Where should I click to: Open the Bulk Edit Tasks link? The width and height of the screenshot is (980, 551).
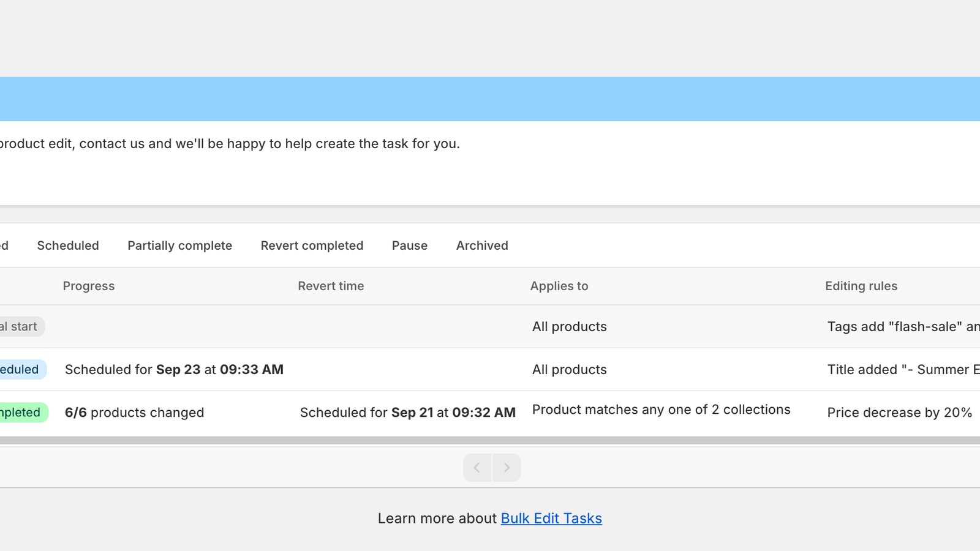tap(551, 519)
